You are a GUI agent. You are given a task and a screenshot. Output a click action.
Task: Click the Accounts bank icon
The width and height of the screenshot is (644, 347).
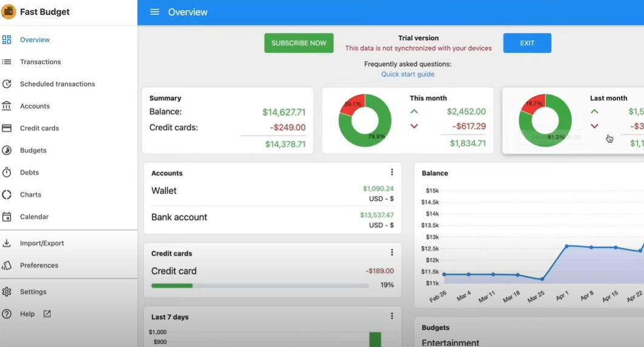(x=7, y=106)
